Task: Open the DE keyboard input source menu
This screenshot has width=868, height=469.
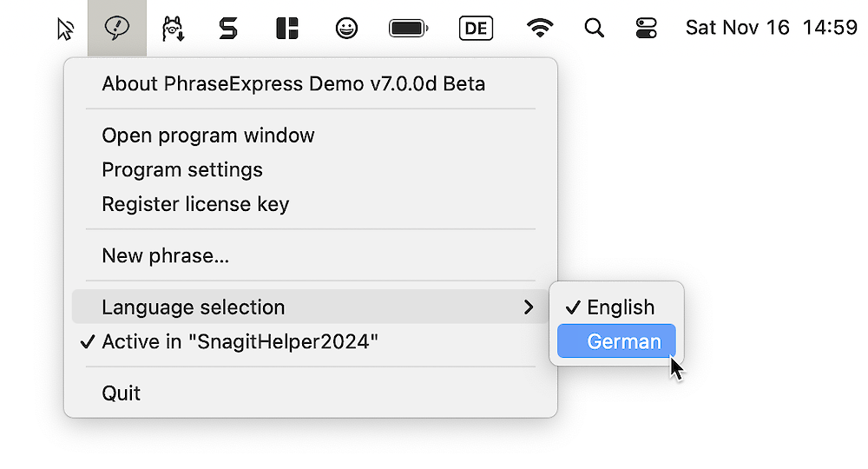Action: coord(476,29)
